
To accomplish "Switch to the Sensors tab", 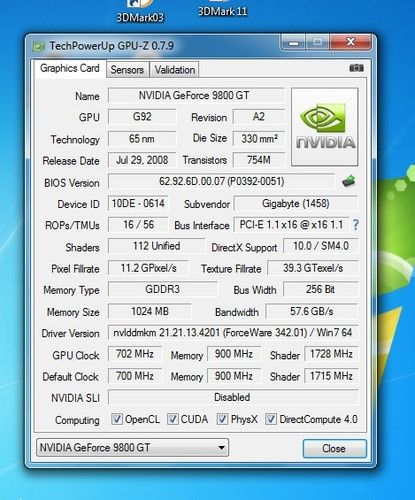I will tap(127, 70).
